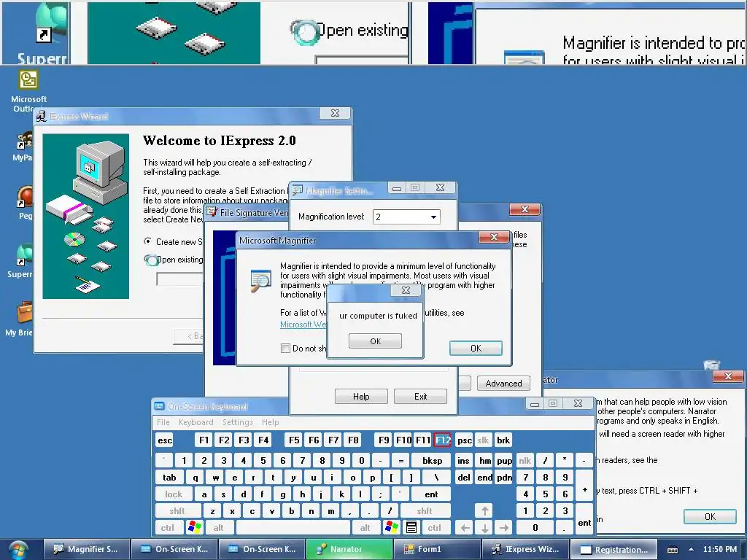This screenshot has width=747, height=560.
Task: Open the File menu of On-Screen Keyboard
Action: (x=163, y=422)
